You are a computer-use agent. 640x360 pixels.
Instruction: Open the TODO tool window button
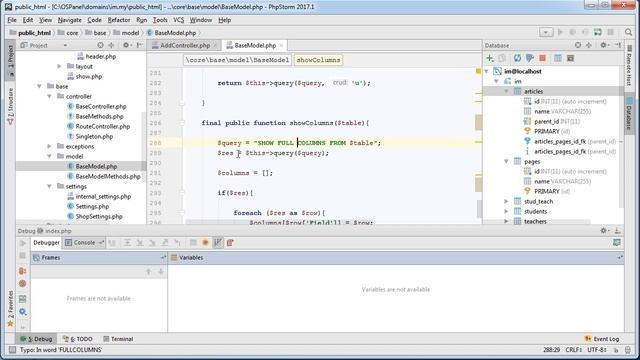[78, 339]
